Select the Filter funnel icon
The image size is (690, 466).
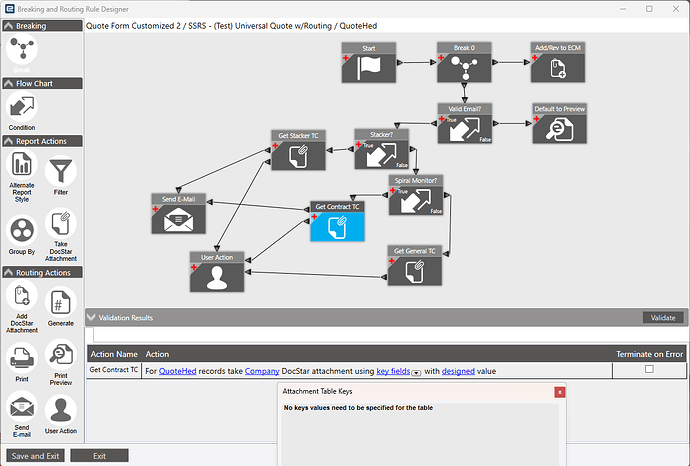click(61, 171)
